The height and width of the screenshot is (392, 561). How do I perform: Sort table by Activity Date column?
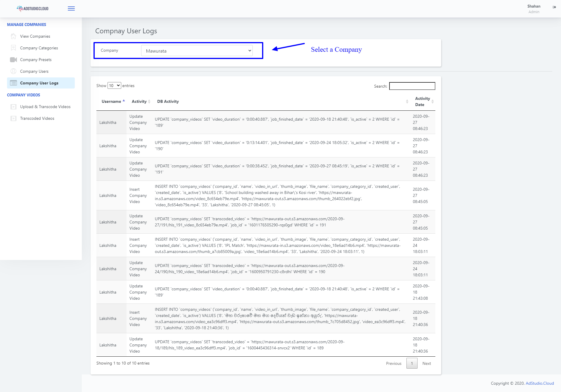(423, 101)
